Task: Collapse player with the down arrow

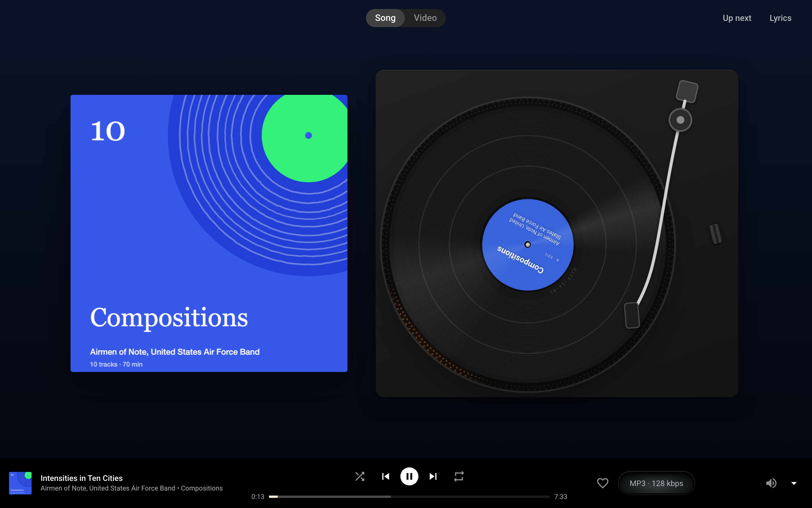Action: pyautogui.click(x=794, y=483)
